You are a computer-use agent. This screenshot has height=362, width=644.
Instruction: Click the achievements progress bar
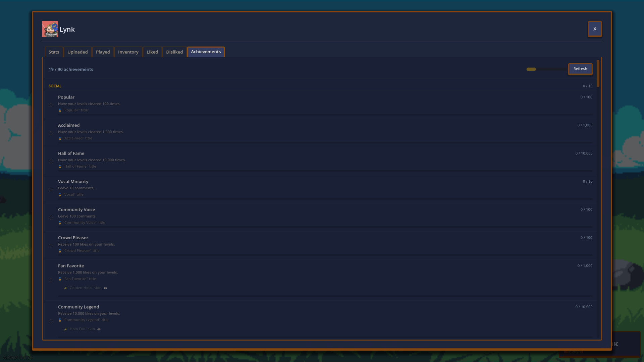tap(546, 69)
